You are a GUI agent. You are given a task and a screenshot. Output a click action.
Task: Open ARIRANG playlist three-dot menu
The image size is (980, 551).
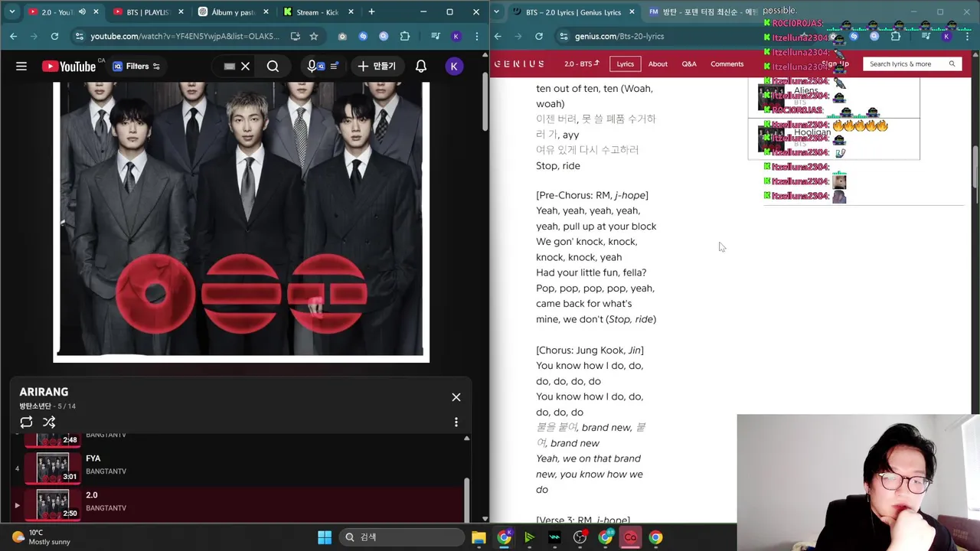pos(456,422)
